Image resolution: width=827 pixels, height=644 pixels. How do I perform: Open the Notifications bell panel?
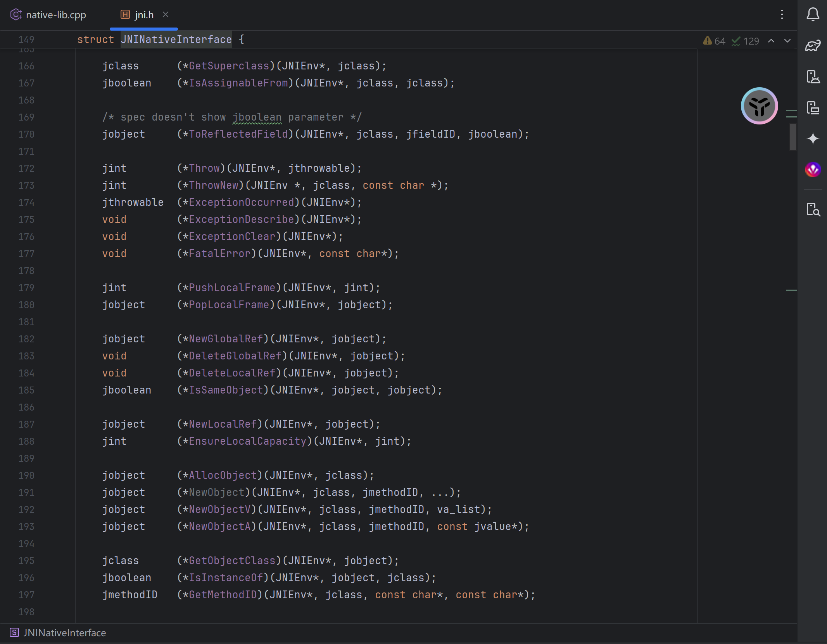(813, 15)
